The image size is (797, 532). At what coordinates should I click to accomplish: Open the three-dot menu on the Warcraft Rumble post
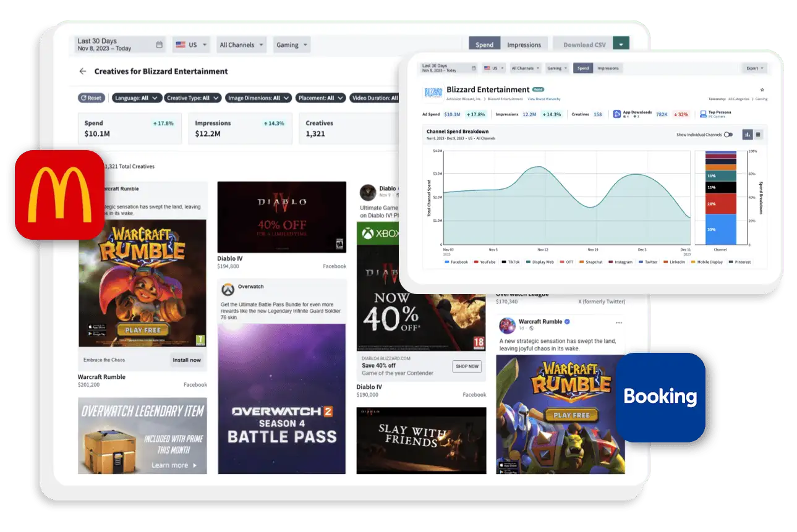coord(618,323)
